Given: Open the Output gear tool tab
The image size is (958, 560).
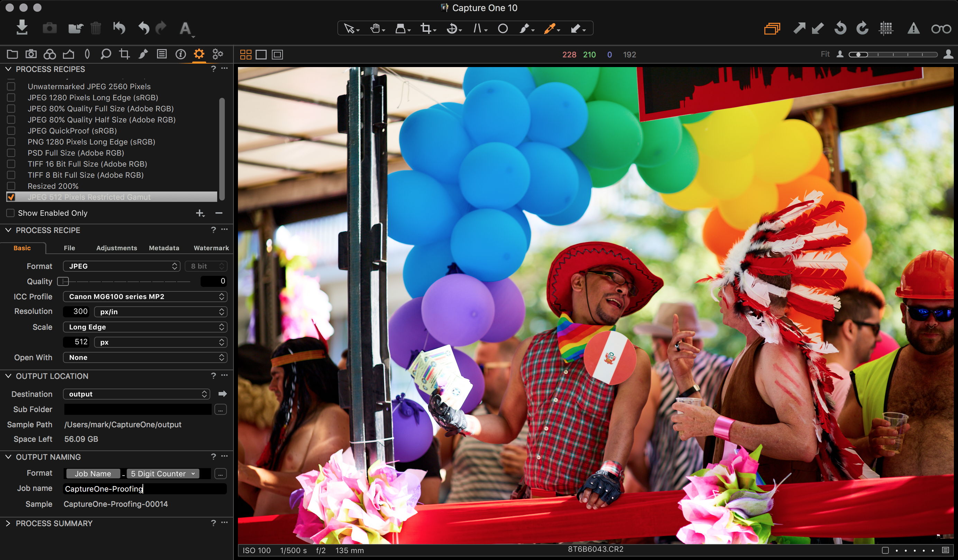Looking at the screenshot, I should coord(199,54).
